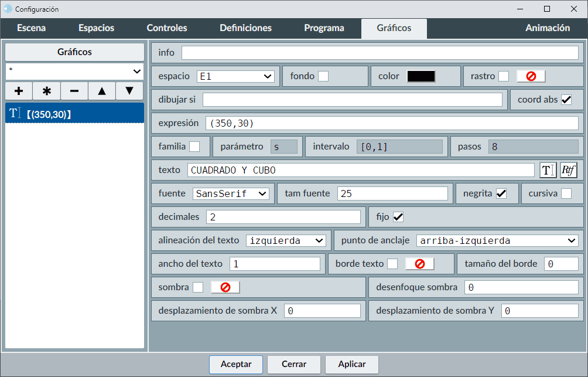
Task: Go to the Animación tab
Action: [x=548, y=28]
